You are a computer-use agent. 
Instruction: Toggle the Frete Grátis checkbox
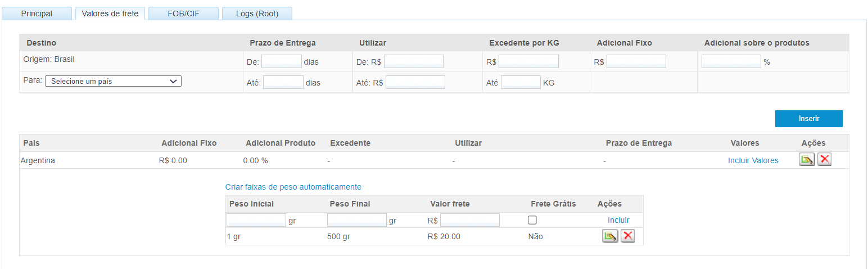point(532,220)
